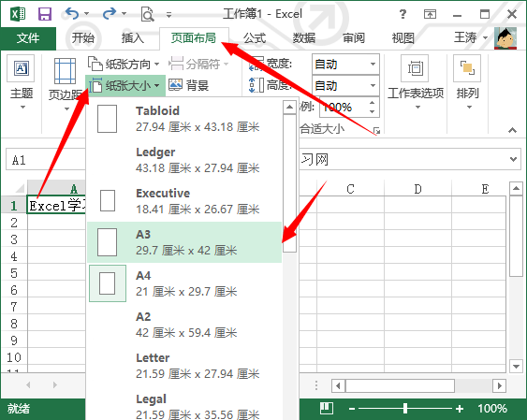Choose A4 paper size 21 x 29.7
This screenshot has height=420, width=527.
(184, 283)
